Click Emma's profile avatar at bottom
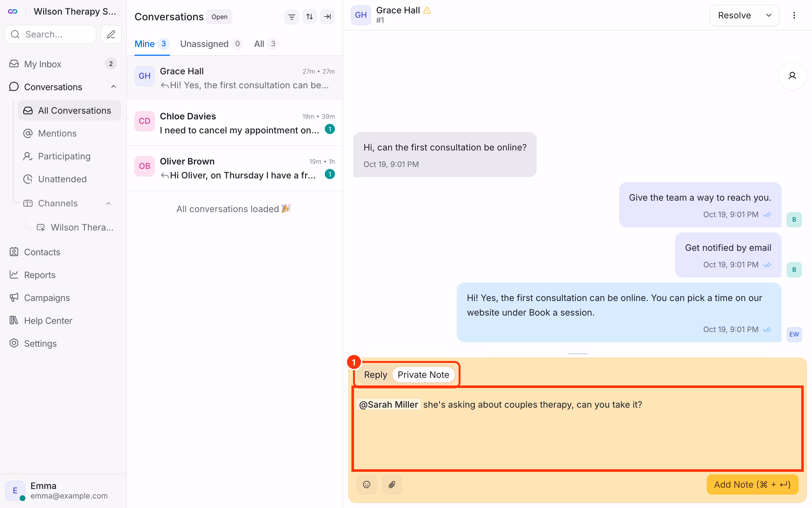This screenshot has width=812, height=508. [x=15, y=491]
